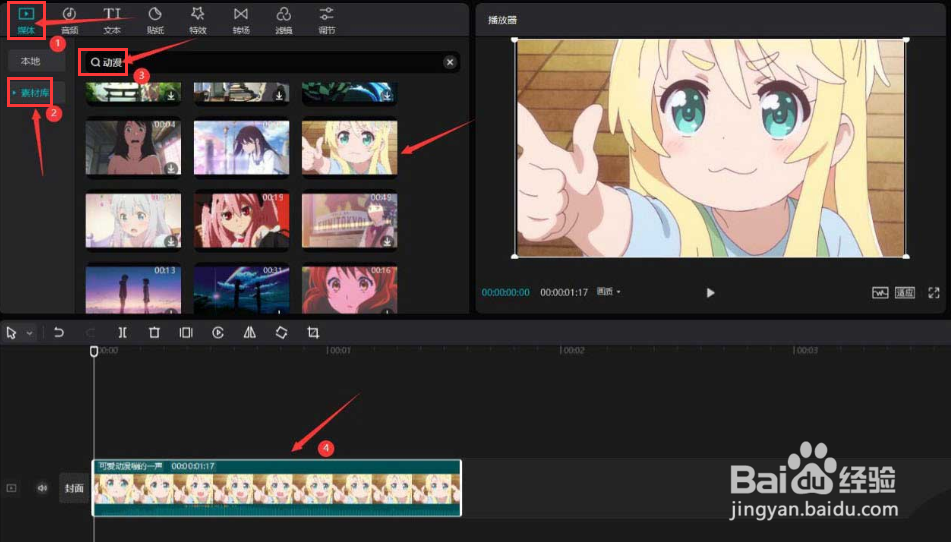The height and width of the screenshot is (542, 951).
Task: Select the shocked dark-haired girl clip thumbnail
Action: pos(133,147)
